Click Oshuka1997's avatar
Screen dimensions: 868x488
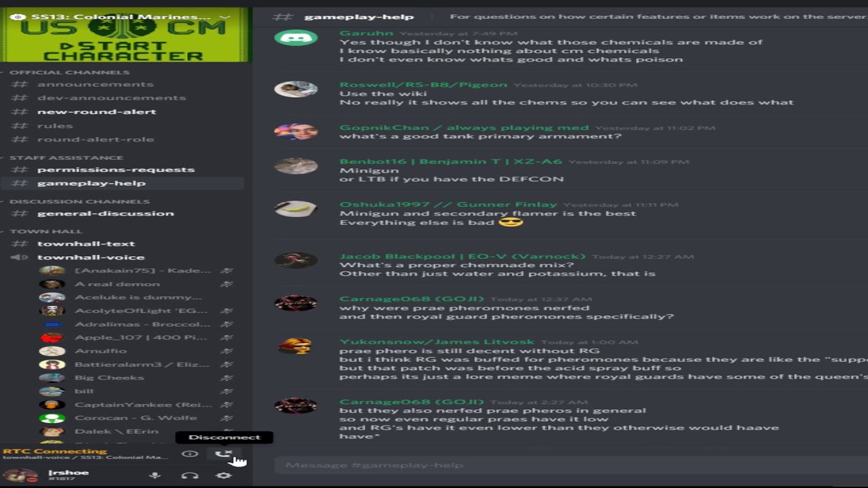point(296,209)
